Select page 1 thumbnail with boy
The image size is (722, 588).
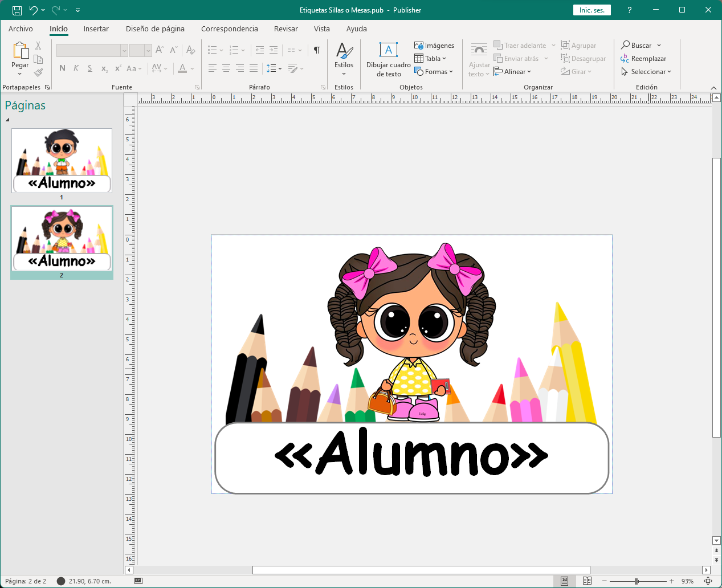coord(62,160)
